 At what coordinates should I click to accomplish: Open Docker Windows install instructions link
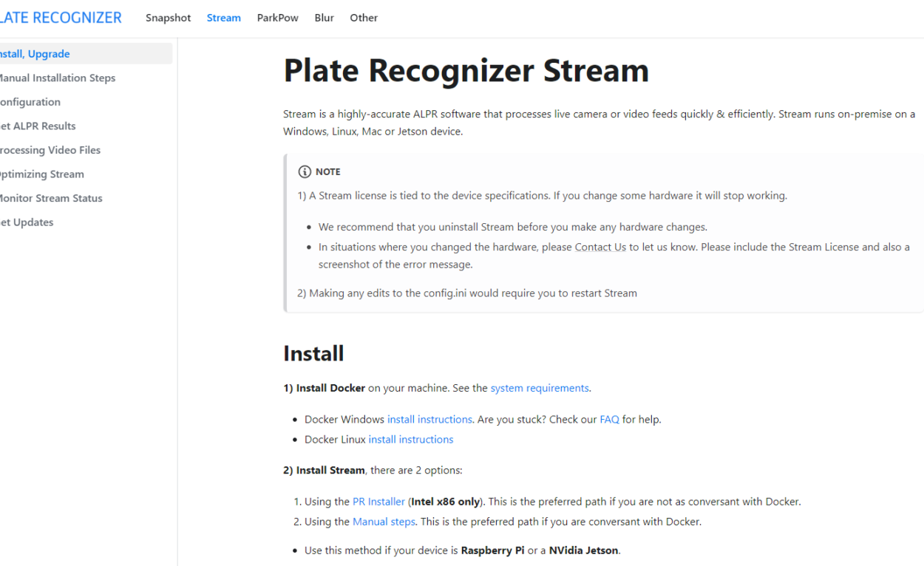click(429, 419)
